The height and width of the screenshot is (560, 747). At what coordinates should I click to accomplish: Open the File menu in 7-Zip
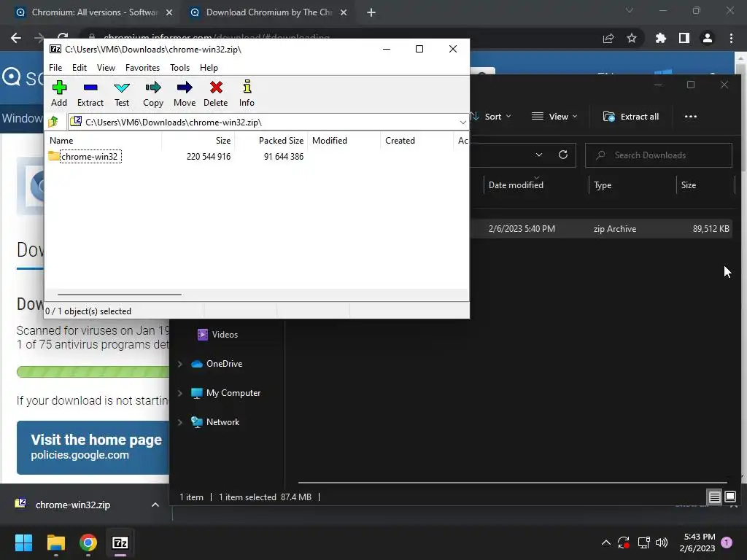[55, 68]
